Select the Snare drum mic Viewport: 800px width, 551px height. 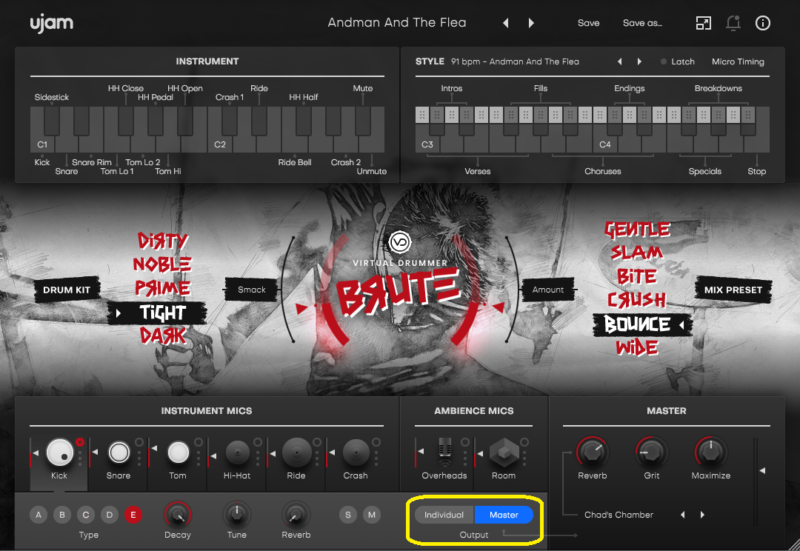coord(119,453)
